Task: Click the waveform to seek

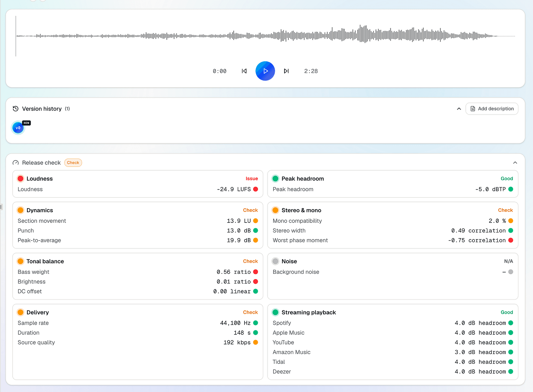Action: click(x=265, y=36)
